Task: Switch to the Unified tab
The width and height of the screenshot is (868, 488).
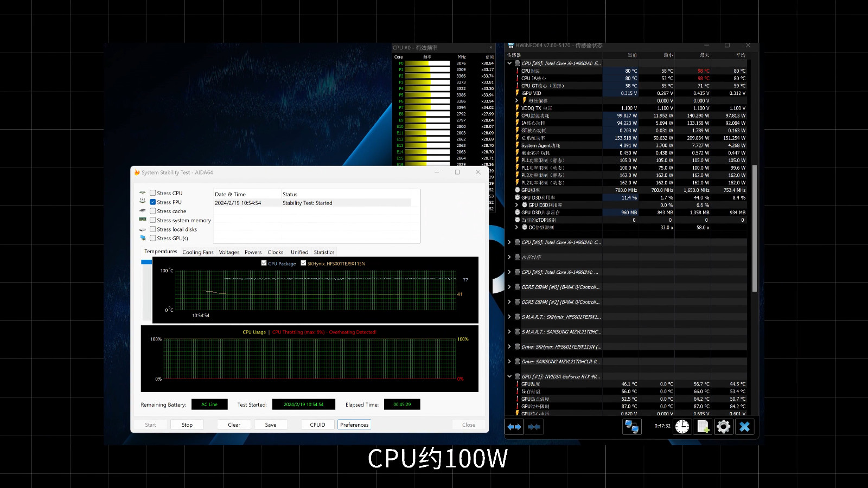Action: coord(299,252)
